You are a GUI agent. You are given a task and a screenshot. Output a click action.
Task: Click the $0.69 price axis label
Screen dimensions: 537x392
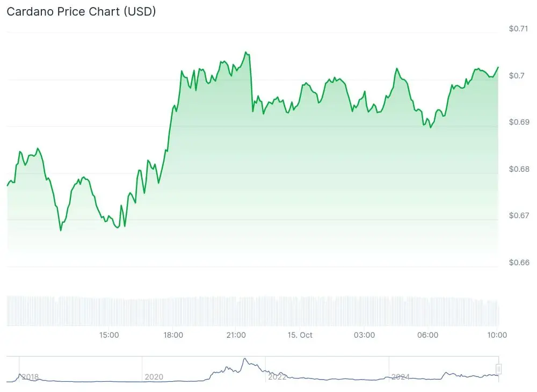[519, 122]
